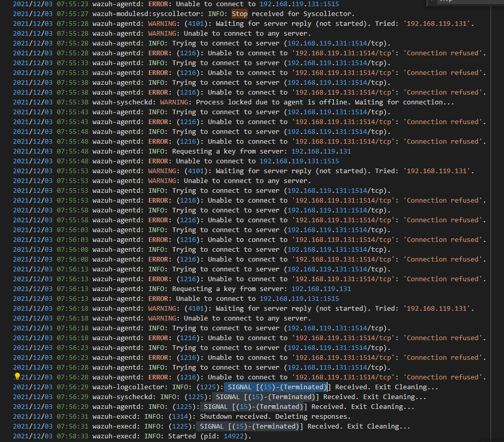
Task: Click the 07:56:23 INFO 'Trying to connect to server' line
Action: coord(202,348)
